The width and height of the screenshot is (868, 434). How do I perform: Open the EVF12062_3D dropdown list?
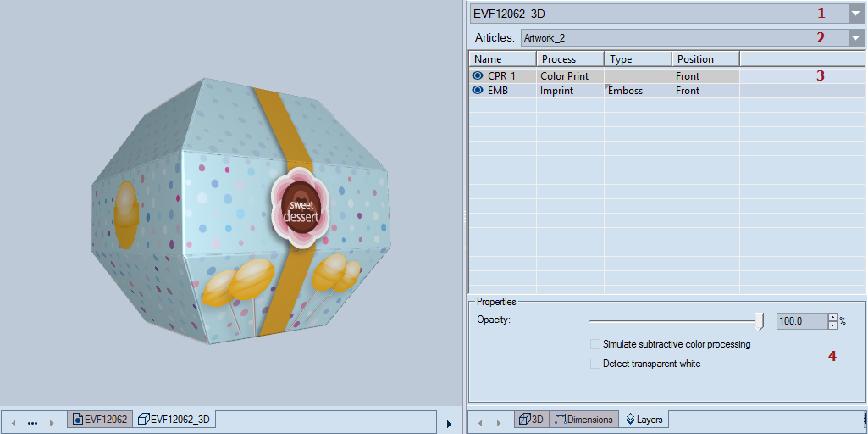pos(854,13)
